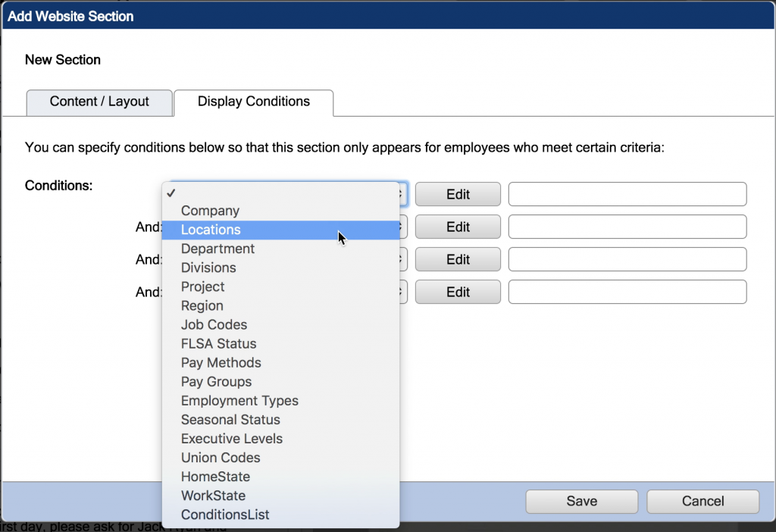Choose Job Codes from the list
776x532 pixels.
point(214,324)
